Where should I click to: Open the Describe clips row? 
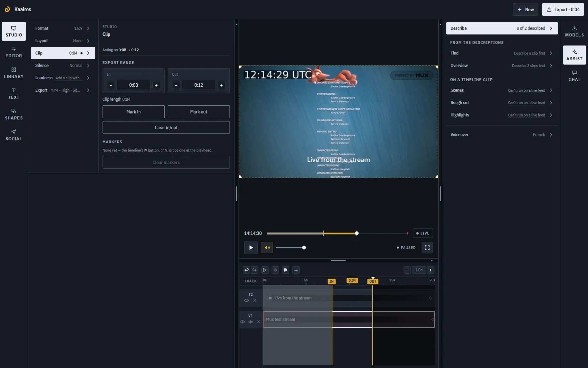(502, 28)
